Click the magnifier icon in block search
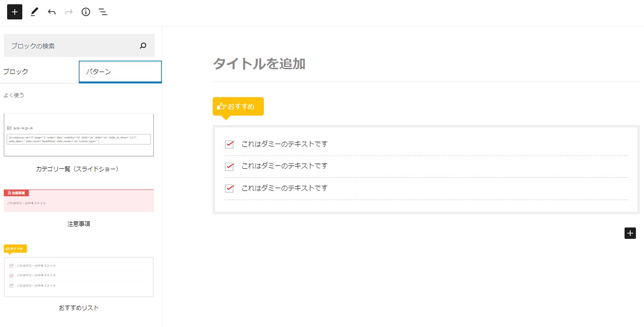The height and width of the screenshot is (327, 644). coord(143,46)
